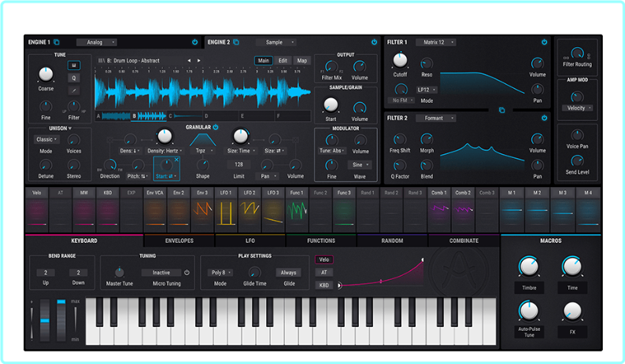Click the Edit button in sample view
Image resolution: width=625 pixels, height=364 pixels.
(283, 61)
